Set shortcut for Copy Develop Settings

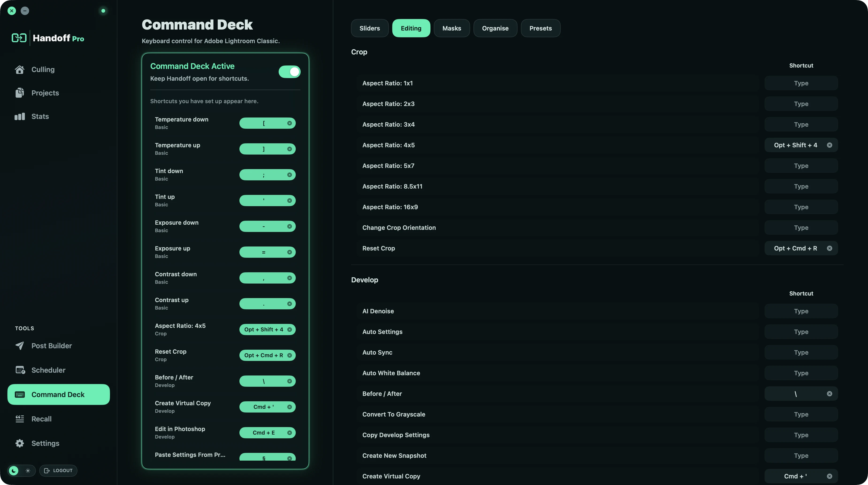click(801, 435)
